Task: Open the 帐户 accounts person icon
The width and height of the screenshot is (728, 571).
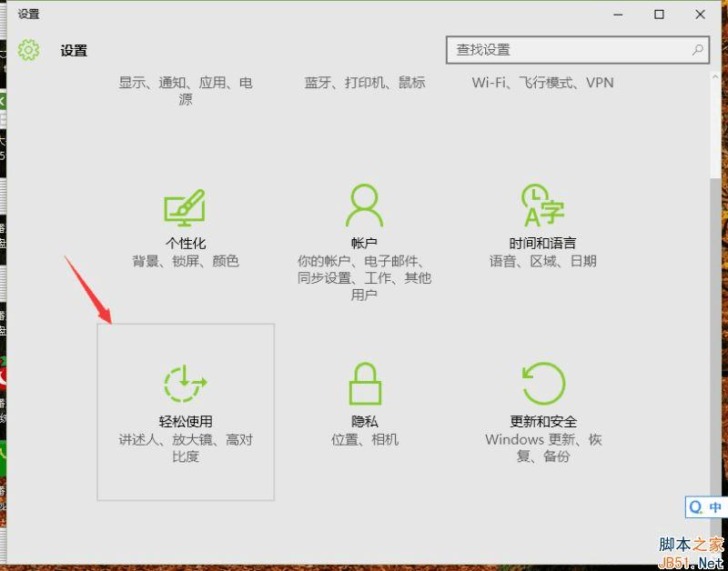Action: tap(365, 205)
